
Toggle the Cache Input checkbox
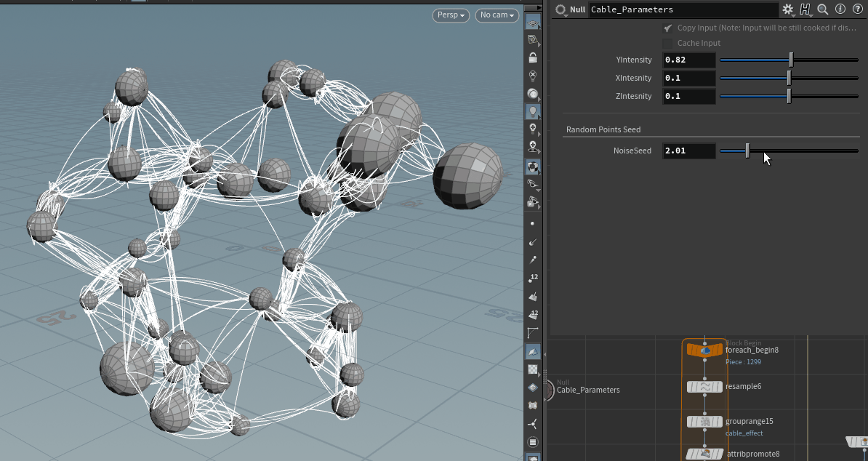click(667, 43)
